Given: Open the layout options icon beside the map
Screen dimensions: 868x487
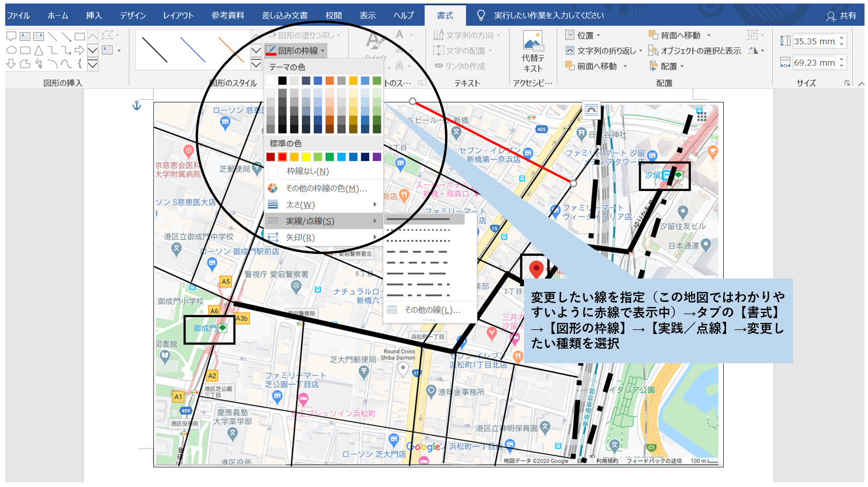Looking at the screenshot, I should 591,110.
